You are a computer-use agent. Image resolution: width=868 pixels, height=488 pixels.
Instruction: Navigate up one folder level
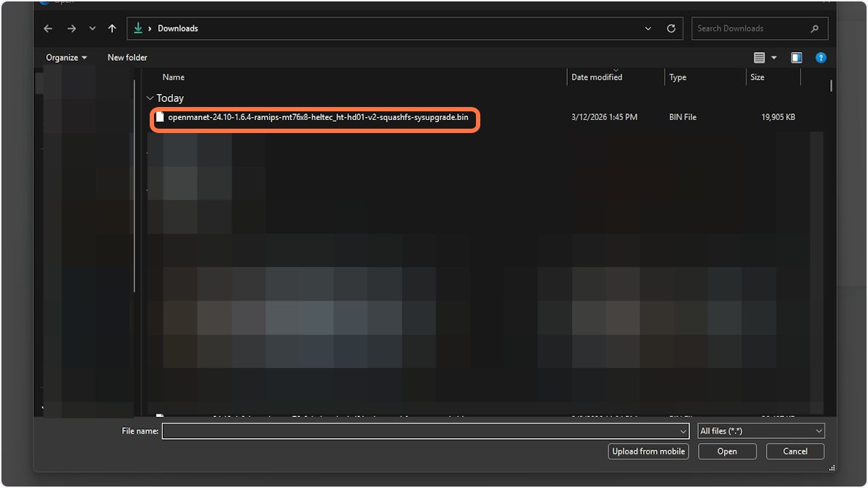[112, 28]
